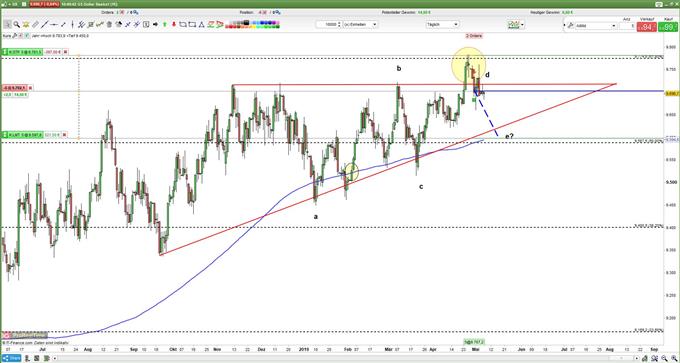The image size is (680, 363).
Task: Remove the lower limit order label via X
Action: pyautogui.click(x=65, y=135)
